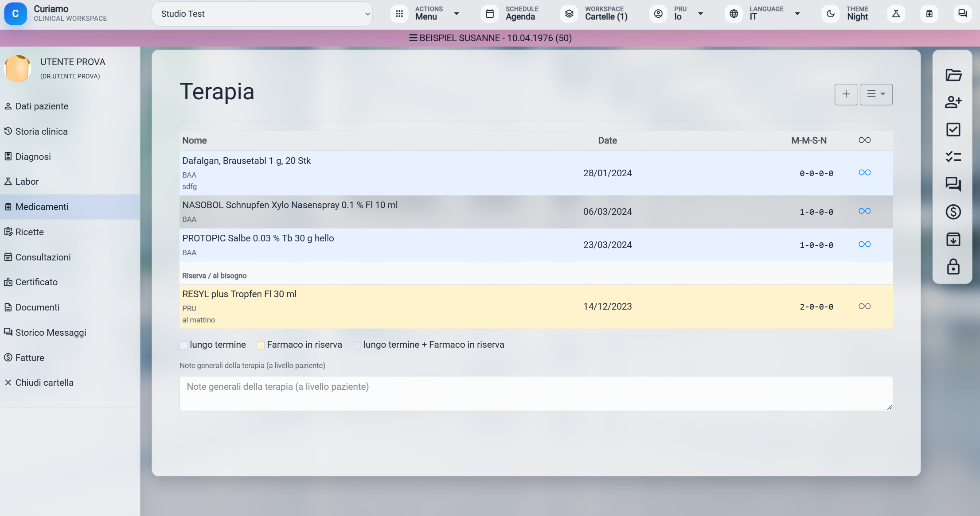Toggle the infinity icon for PROTOPIC row
The height and width of the screenshot is (516, 980).
(x=864, y=244)
